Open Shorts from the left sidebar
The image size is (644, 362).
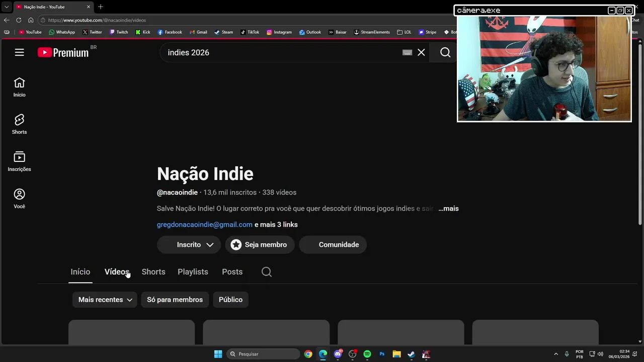19,125
